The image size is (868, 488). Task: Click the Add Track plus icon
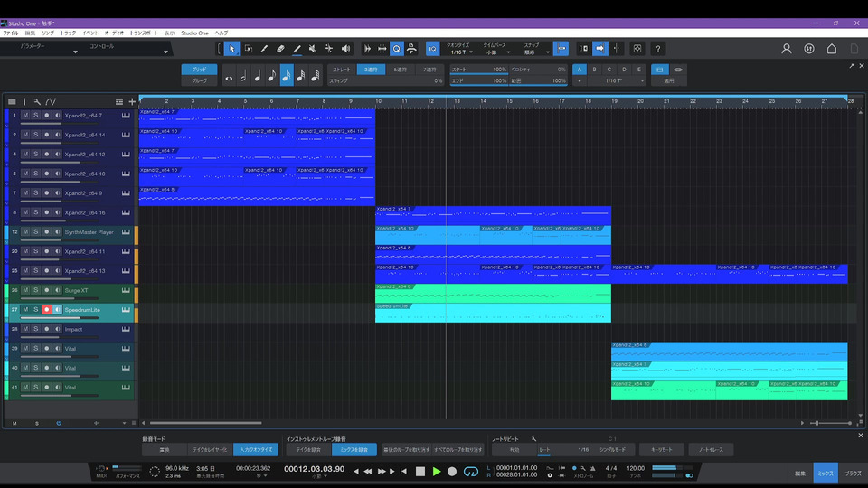(132, 101)
